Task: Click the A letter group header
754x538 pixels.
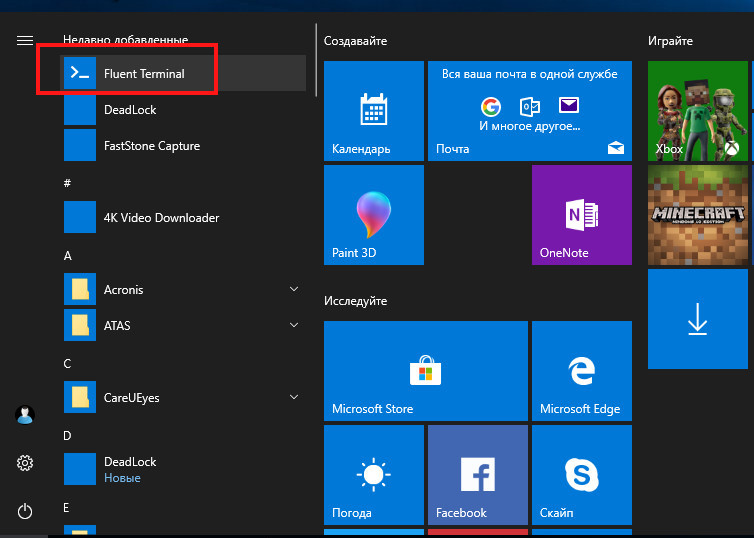Action: (68, 255)
